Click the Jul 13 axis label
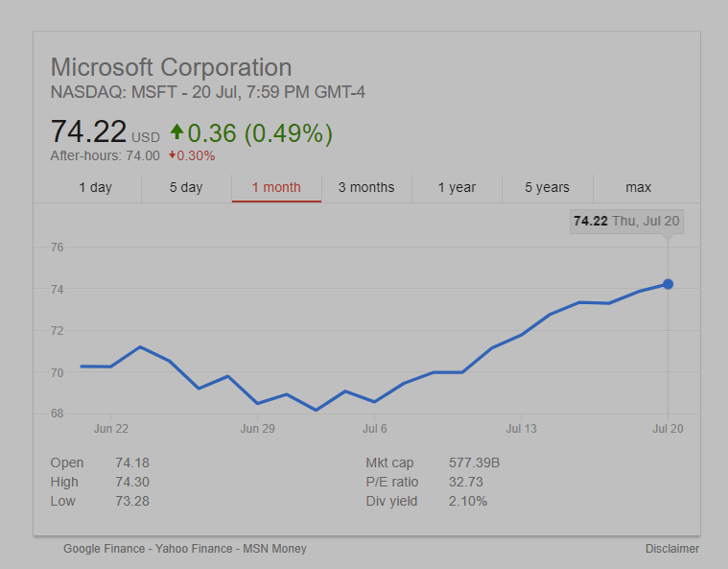Viewport: 728px width, 569px height. 521,429
